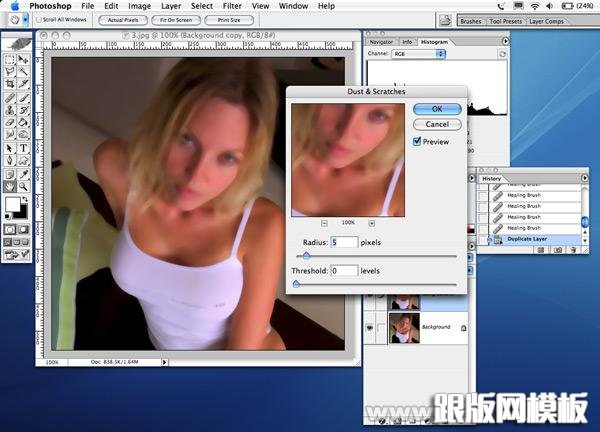Select the Blur tool
The image size is (600, 432).
[10, 134]
